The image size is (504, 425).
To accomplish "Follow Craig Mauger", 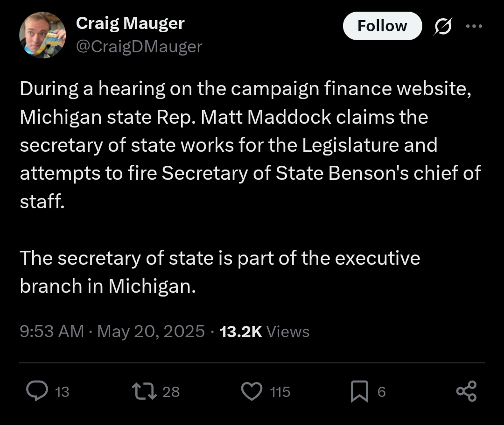I will point(382,26).
